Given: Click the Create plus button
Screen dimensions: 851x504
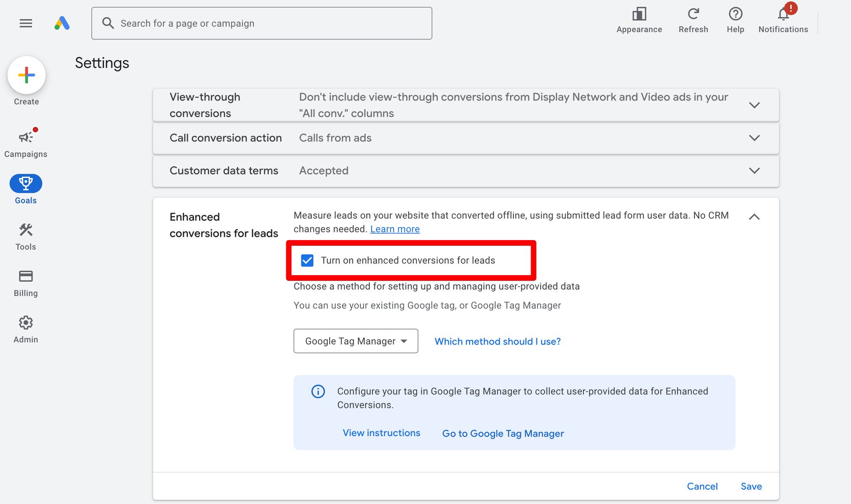Looking at the screenshot, I should point(27,75).
